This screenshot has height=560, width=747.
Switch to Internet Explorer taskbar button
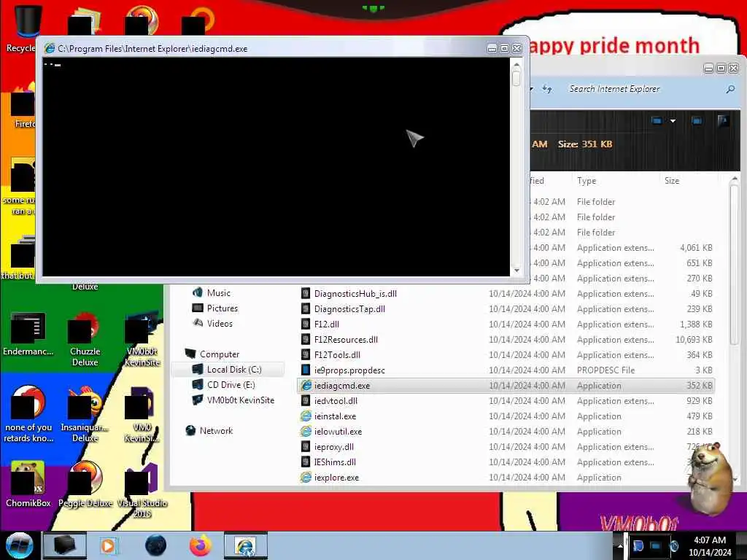pos(245,545)
